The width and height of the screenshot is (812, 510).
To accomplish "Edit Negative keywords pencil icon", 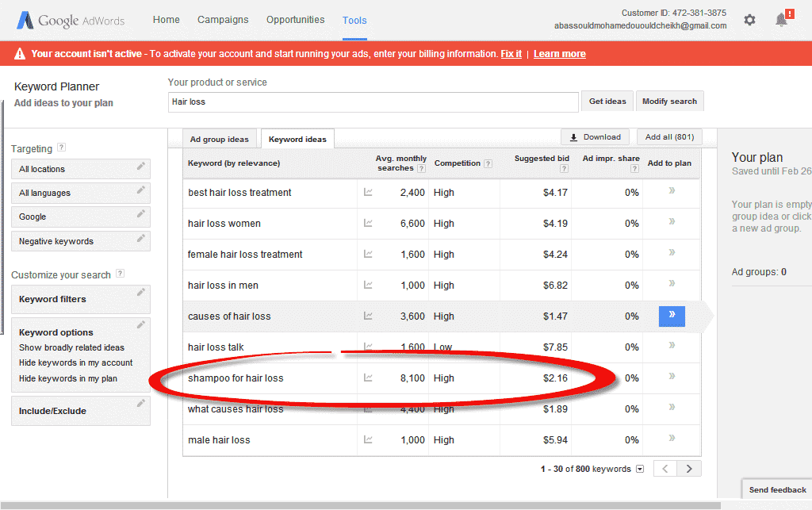I will click(x=140, y=238).
